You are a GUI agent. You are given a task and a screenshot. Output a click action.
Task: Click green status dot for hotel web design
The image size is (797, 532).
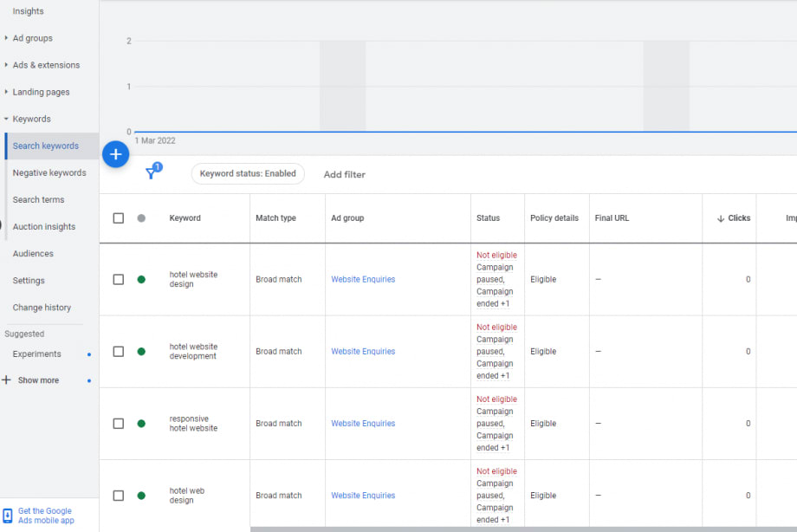[141, 496]
